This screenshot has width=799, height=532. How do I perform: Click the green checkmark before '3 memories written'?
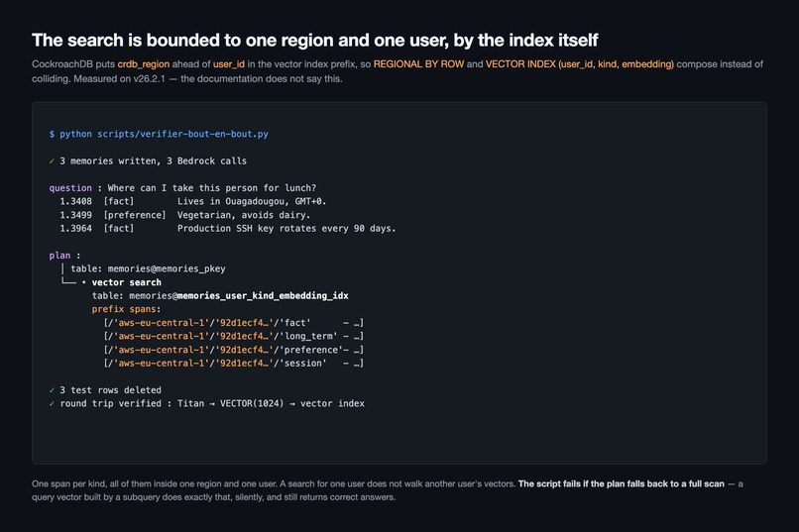pos(52,161)
